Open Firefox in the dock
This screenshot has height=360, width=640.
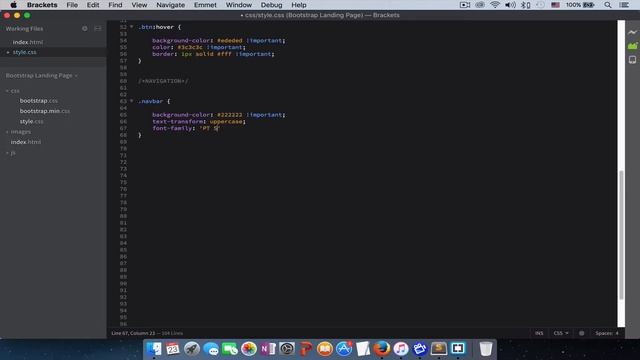[x=382, y=349]
